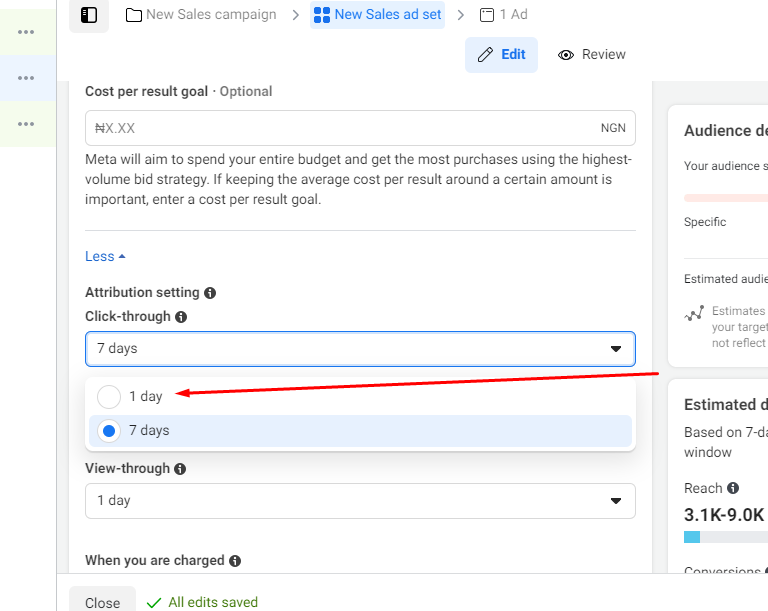Click the second three-dots menu icon
The image size is (768, 611).
click(26, 78)
